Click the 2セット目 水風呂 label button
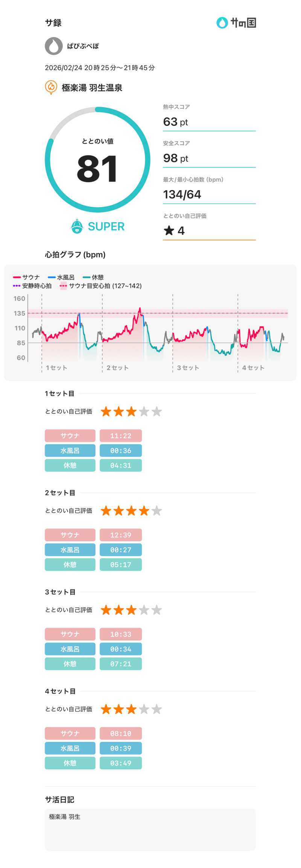Viewport: 301px width, 868px height. click(70, 550)
